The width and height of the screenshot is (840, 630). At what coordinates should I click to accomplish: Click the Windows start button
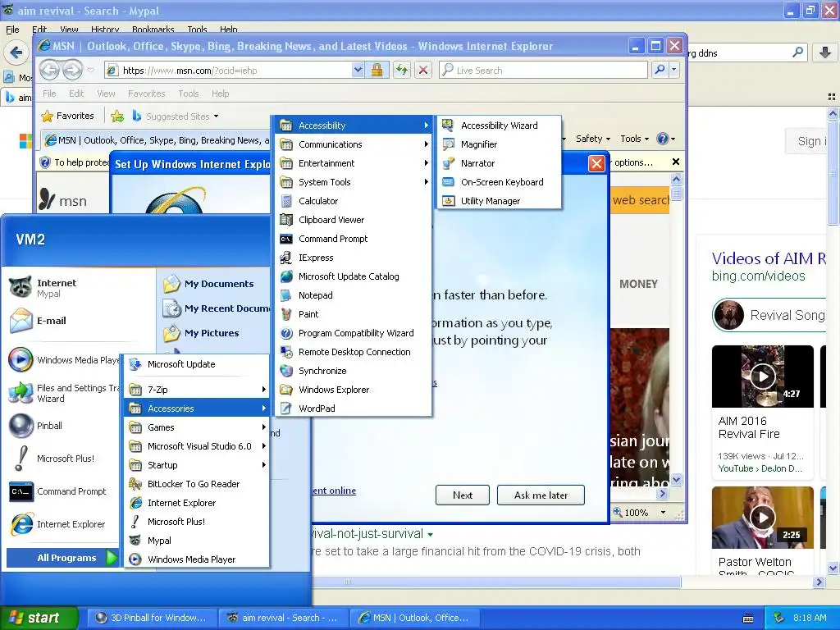pyautogui.click(x=39, y=618)
